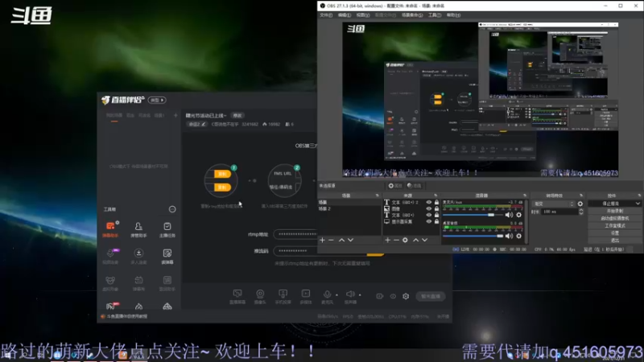Open the OBS Edit menu
644x362 pixels.
point(345,15)
